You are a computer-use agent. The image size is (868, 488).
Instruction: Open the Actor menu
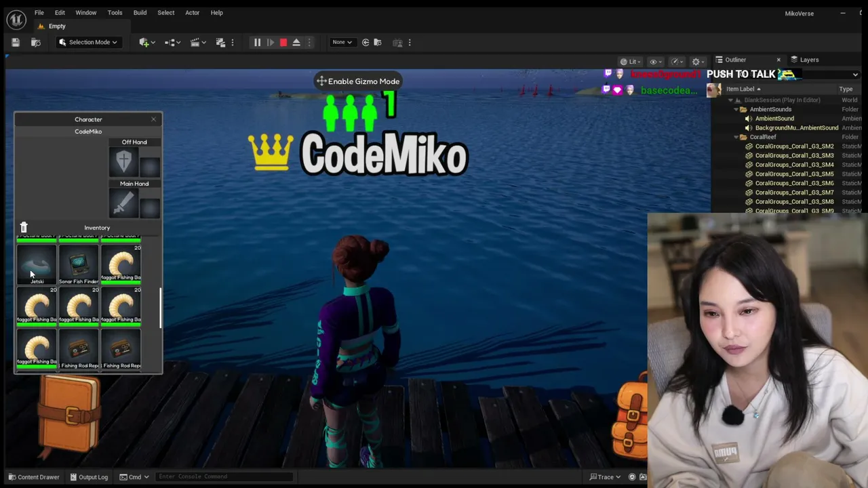coord(192,12)
